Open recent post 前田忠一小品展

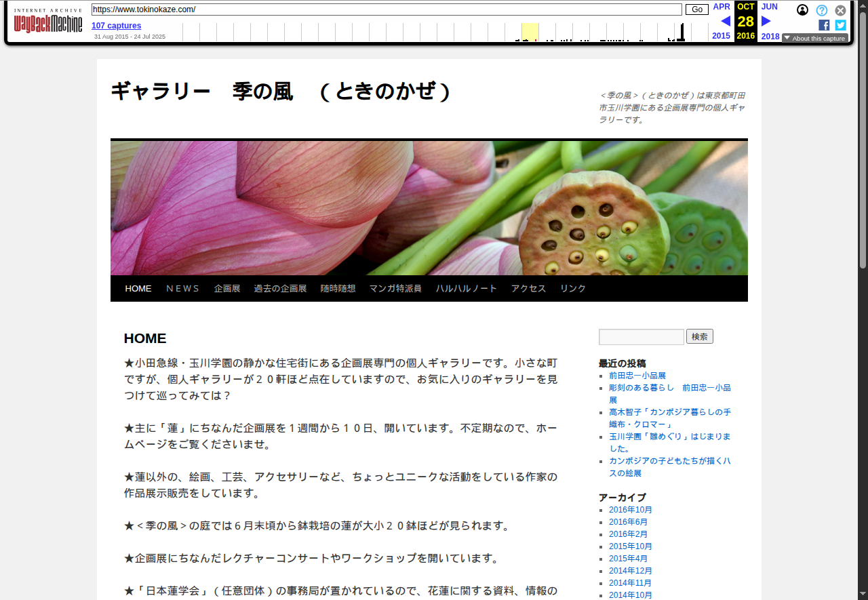point(637,376)
